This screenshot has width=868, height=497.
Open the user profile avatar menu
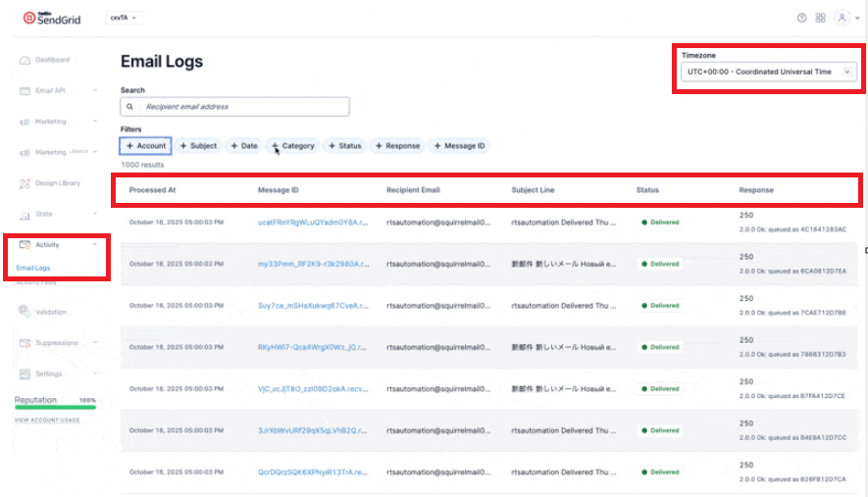[x=842, y=18]
